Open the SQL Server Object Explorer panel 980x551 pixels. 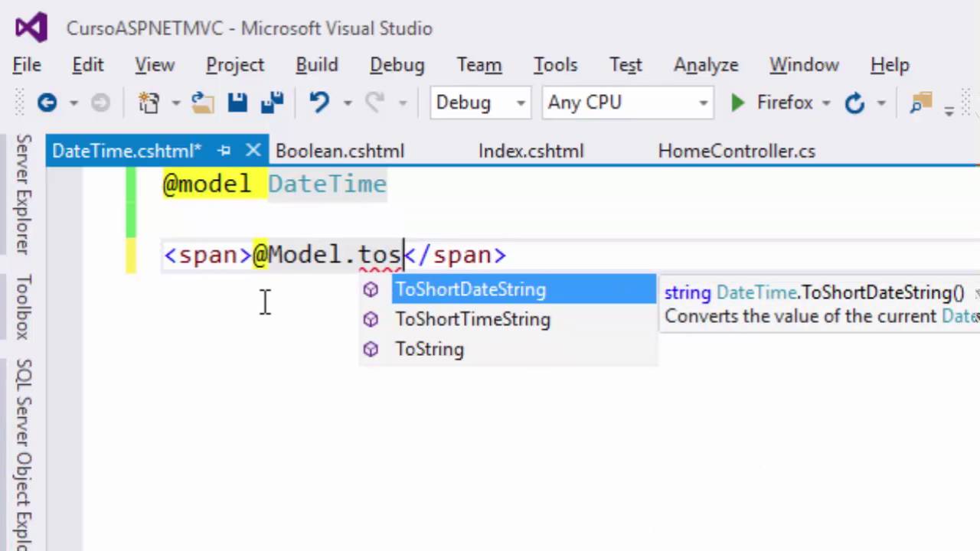pos(23,454)
